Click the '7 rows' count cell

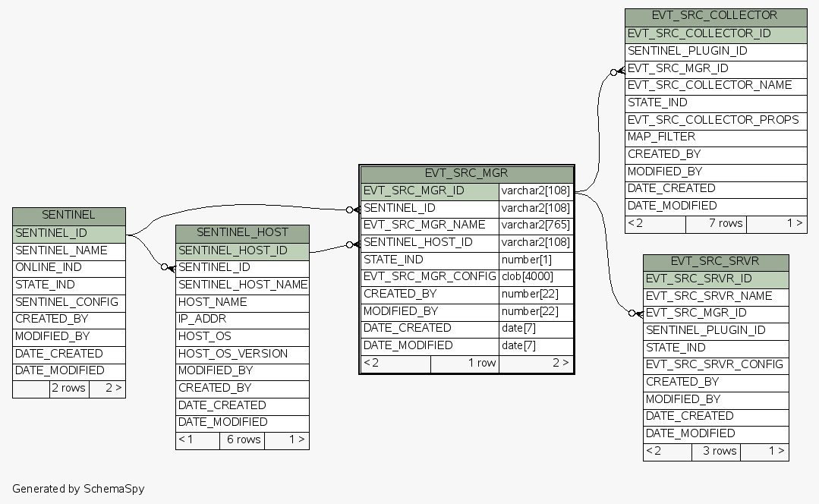pyautogui.click(x=715, y=223)
